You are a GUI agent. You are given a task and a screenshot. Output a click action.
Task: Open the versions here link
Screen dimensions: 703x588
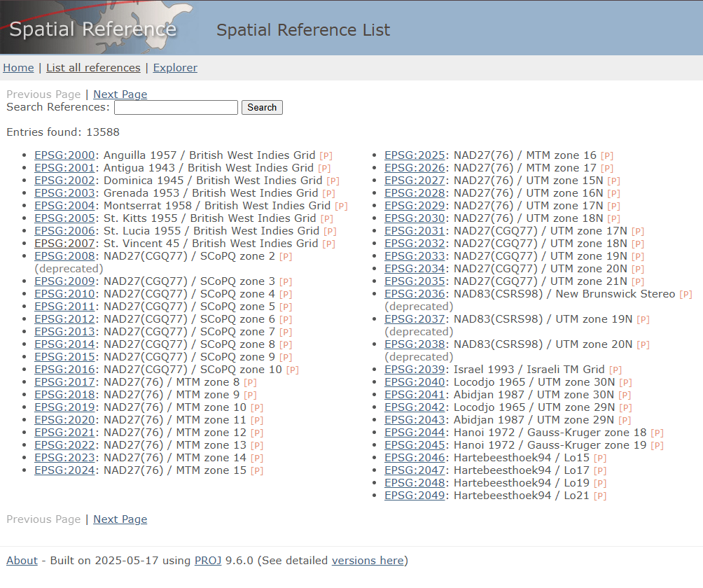click(x=368, y=561)
